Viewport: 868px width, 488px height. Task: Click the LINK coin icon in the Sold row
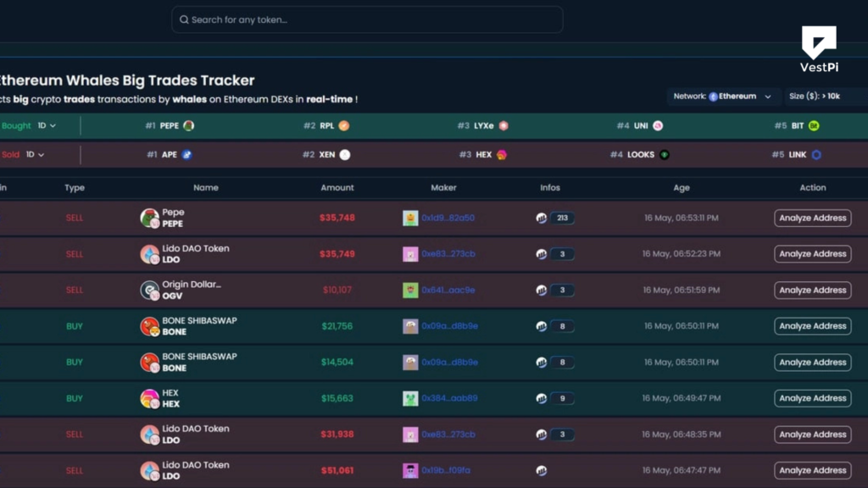pyautogui.click(x=815, y=154)
